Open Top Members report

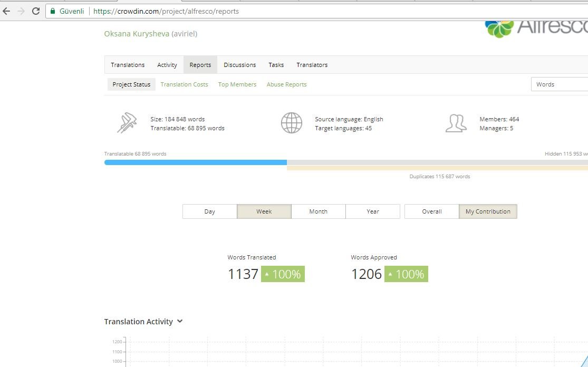pos(237,84)
